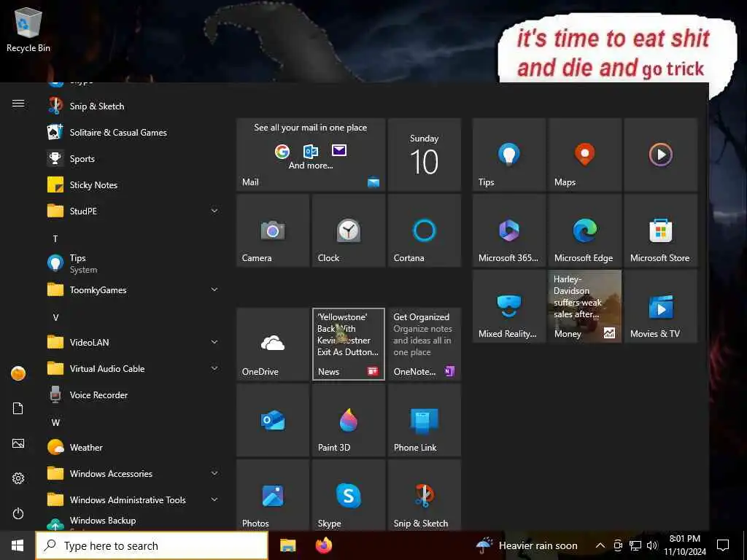747x560 pixels.
Task: Click the Type here to search box
Action: 152,545
